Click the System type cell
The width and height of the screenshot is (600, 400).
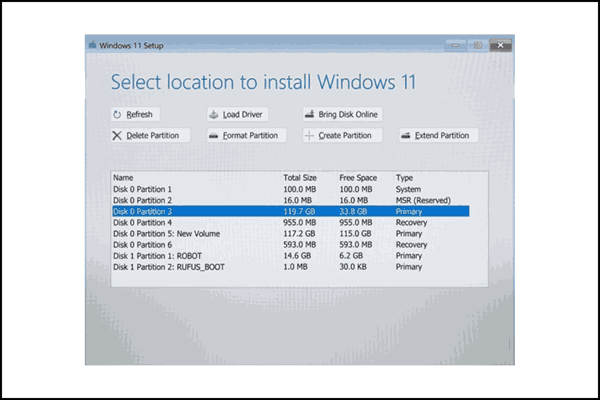tap(408, 189)
